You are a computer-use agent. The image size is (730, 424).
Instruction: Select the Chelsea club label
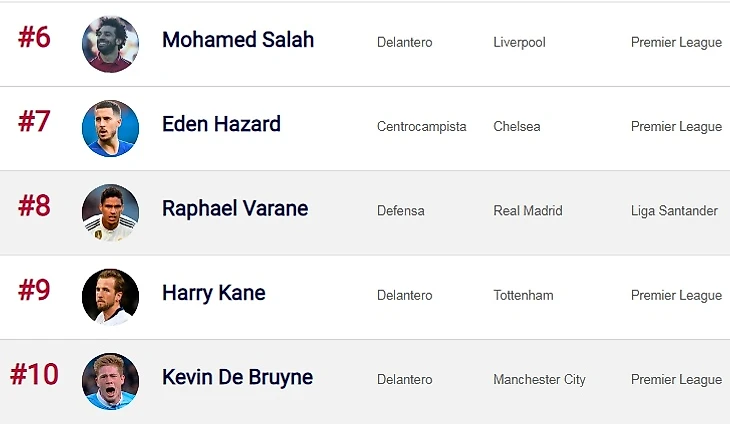coord(516,127)
